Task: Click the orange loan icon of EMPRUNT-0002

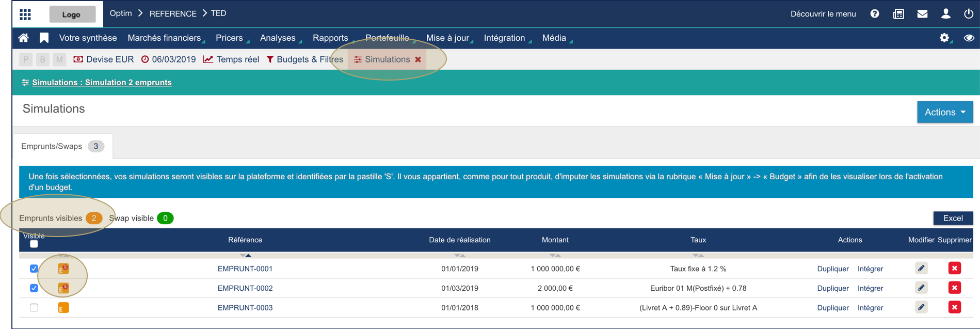Action: coord(63,288)
